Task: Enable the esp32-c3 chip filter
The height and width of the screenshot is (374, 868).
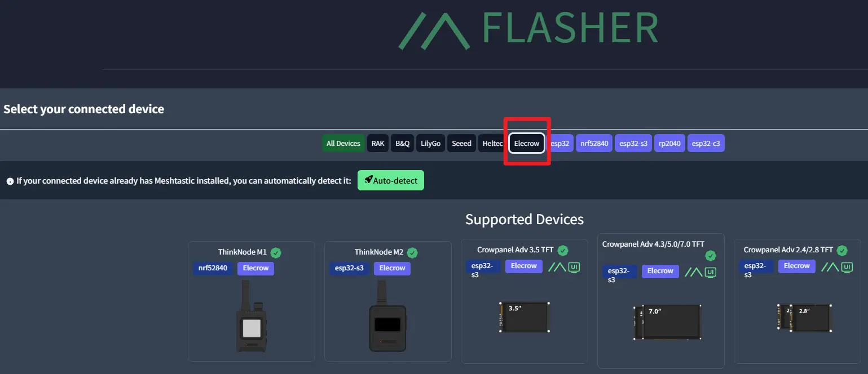Action: click(x=706, y=143)
